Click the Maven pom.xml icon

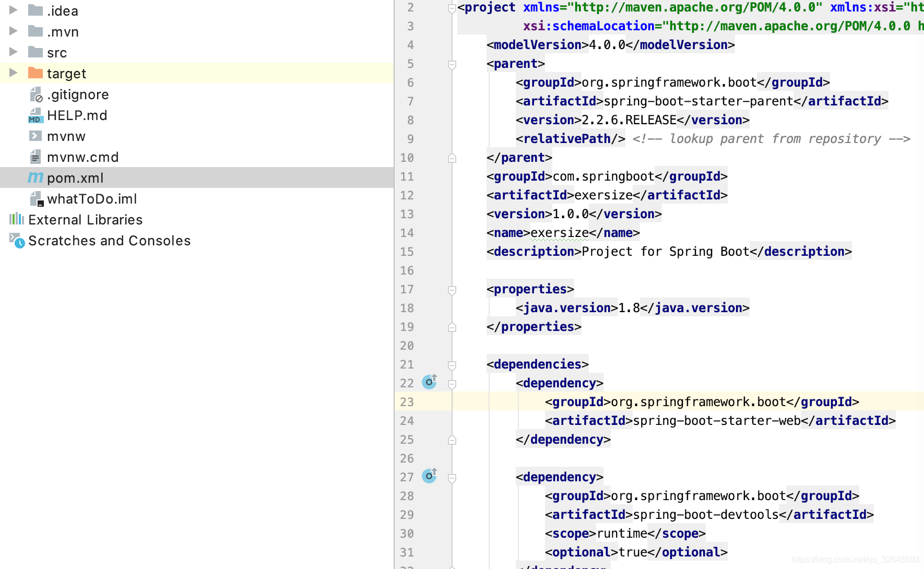[x=35, y=177]
